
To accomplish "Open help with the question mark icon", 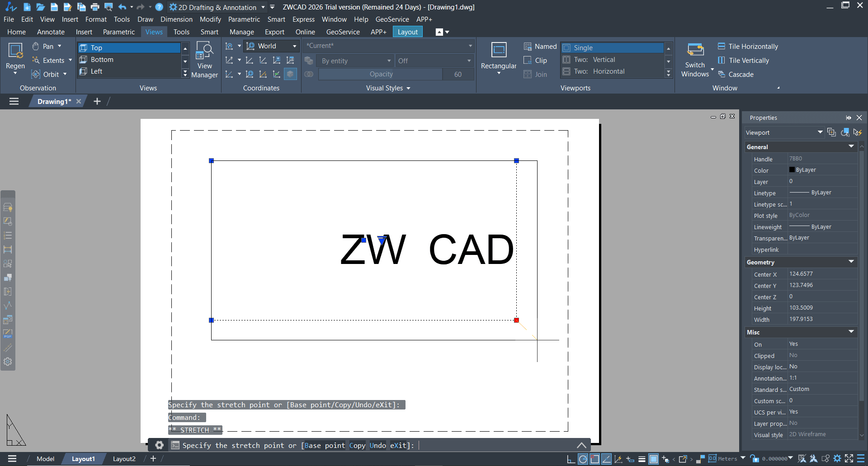I will click(x=159, y=7).
